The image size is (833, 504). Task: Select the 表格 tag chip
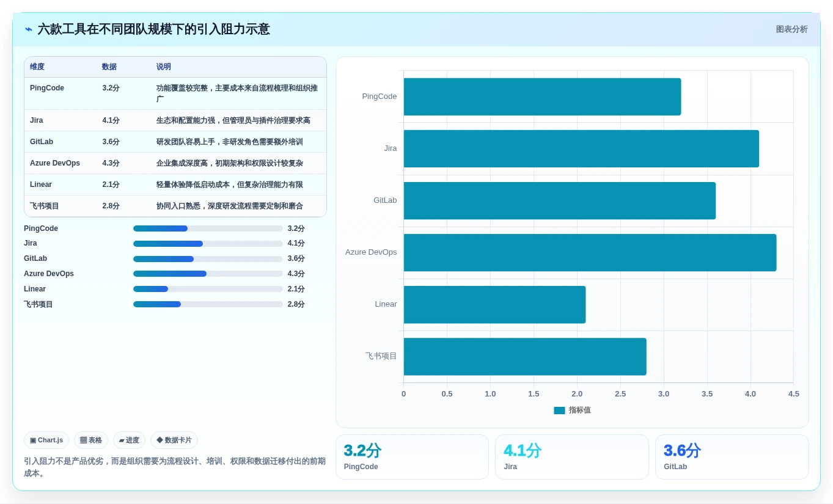coord(91,440)
